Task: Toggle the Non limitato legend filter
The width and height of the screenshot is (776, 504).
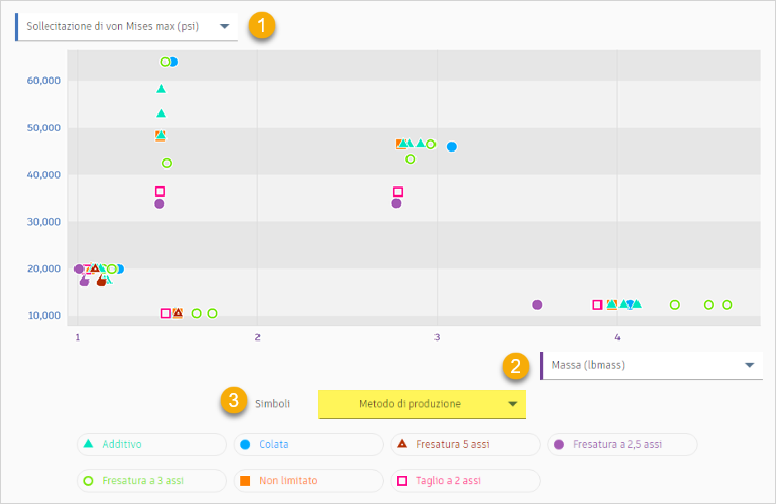Action: (309, 481)
